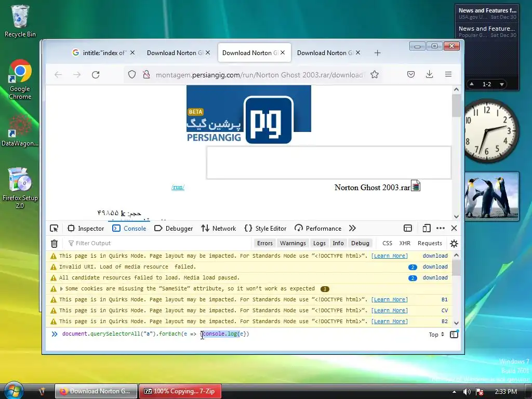Open the Performance tab
The width and height of the screenshot is (532, 399).
coord(318,229)
